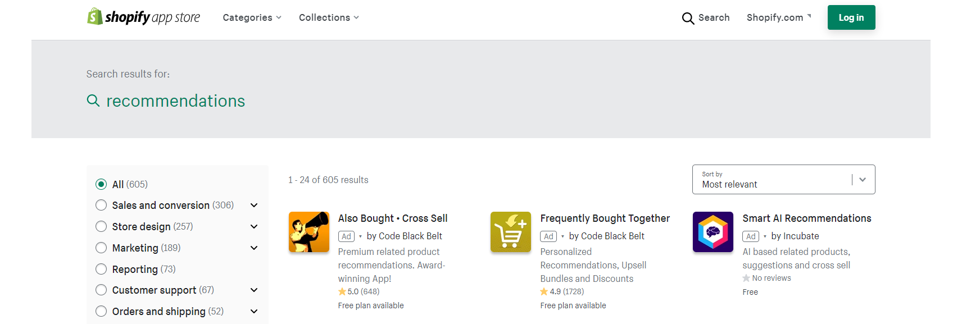Screen dimensions: 980x324
Task: Open Smart AI Recommendations app title
Action: coord(807,218)
